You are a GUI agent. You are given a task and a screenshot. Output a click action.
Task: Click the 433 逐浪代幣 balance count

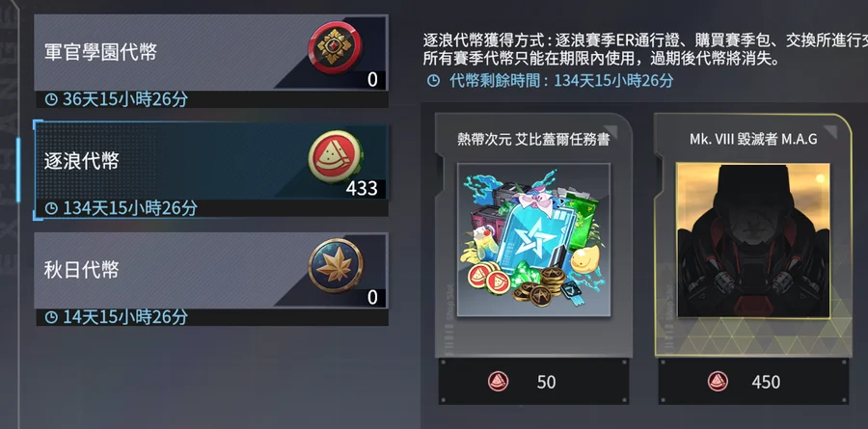pos(362,188)
